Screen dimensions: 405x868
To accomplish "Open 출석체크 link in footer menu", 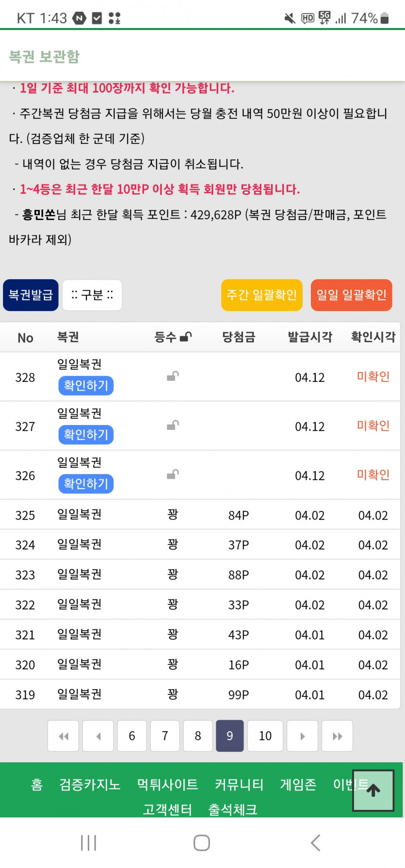I will coord(232,809).
